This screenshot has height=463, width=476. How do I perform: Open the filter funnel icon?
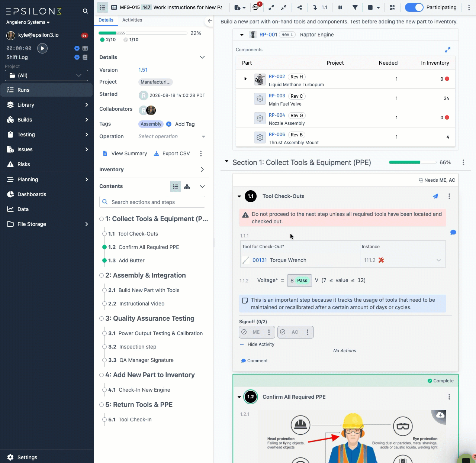(x=355, y=7)
